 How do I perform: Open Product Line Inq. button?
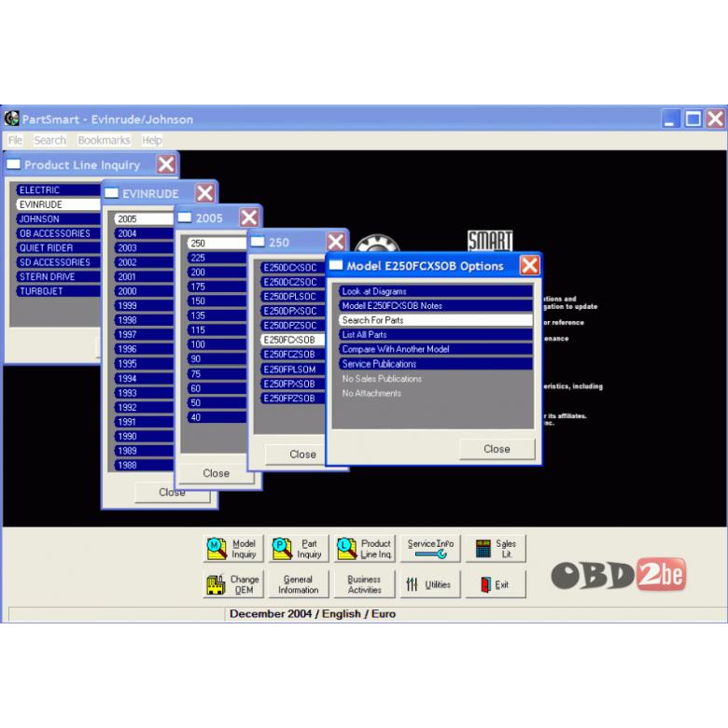coord(365,548)
